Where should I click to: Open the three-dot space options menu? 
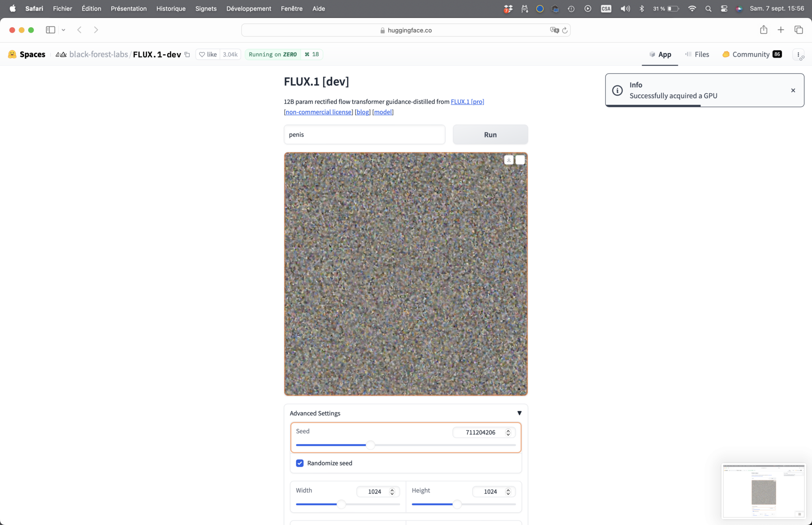pos(798,54)
